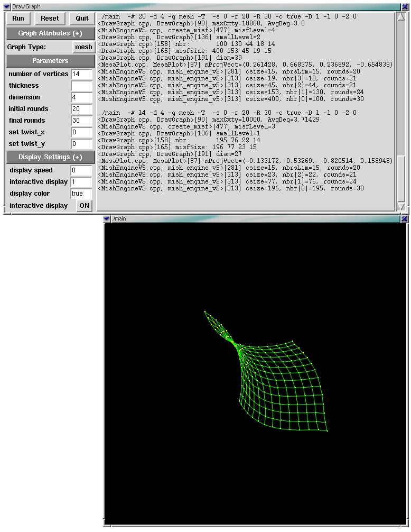This screenshot has width=411, height=532.
Task: Click the Parameters section header
Action: pos(50,61)
